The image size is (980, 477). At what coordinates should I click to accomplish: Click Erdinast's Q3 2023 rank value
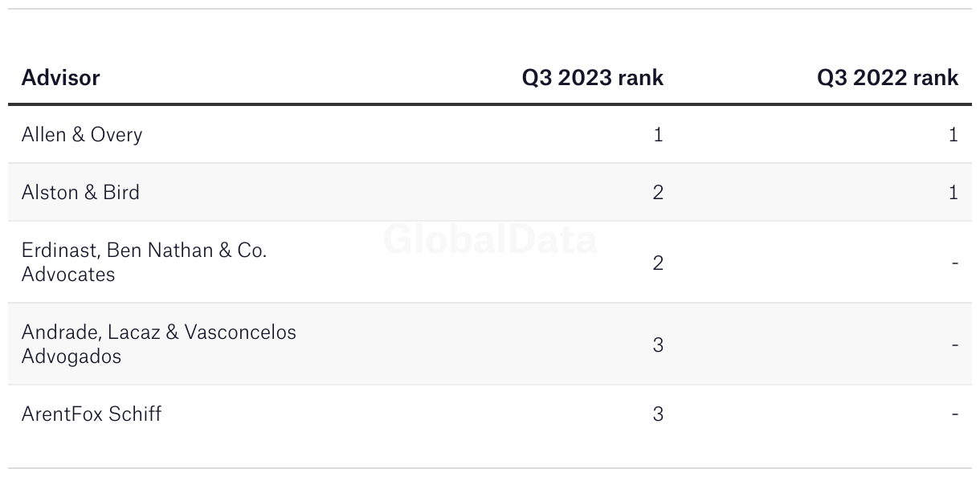pos(658,263)
